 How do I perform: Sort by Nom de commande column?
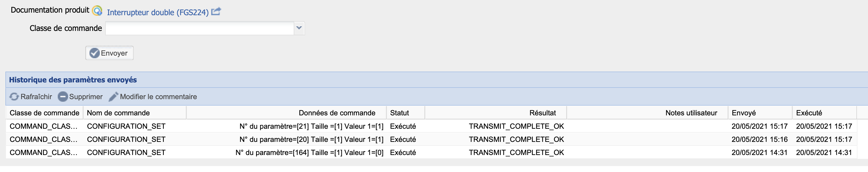click(118, 113)
